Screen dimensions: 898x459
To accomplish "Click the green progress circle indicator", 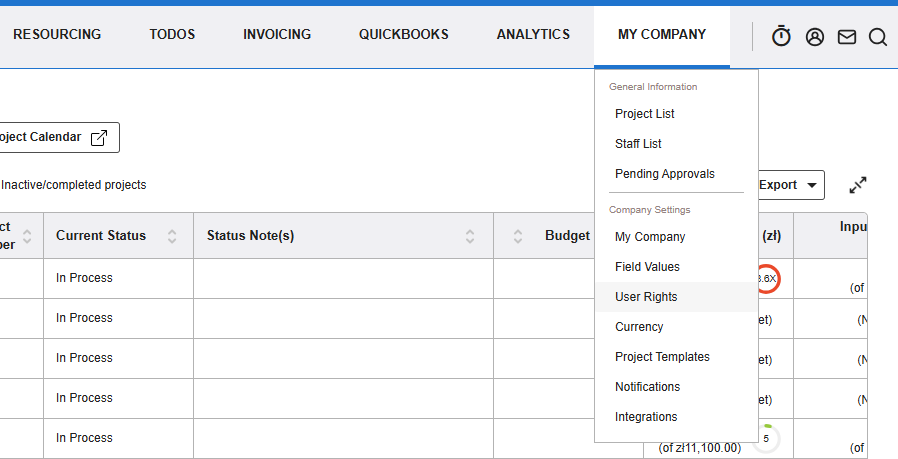I will pyautogui.click(x=766, y=438).
